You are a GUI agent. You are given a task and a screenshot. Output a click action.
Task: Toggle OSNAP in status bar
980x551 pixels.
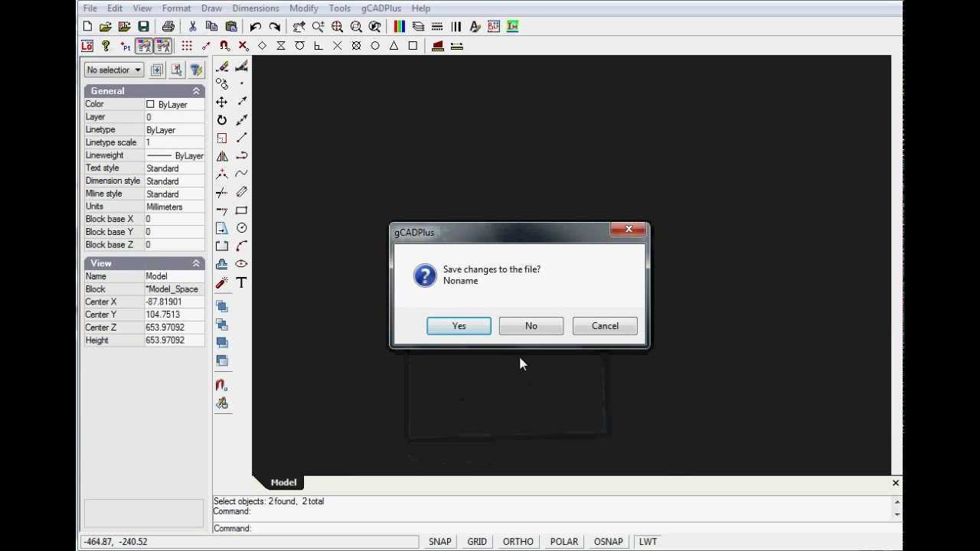click(x=609, y=541)
